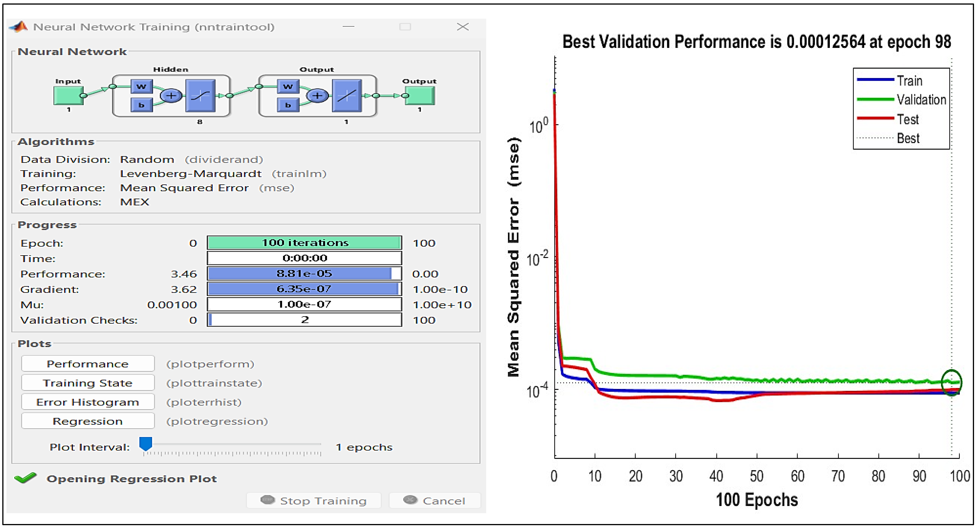Viewport: 980px width, 530px height.
Task: Click the Epoch progress bar
Action: [304, 243]
